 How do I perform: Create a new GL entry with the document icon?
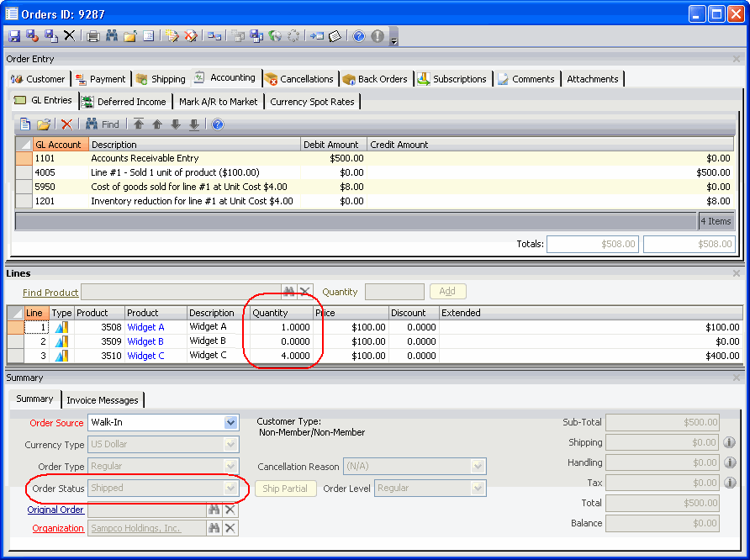25,124
